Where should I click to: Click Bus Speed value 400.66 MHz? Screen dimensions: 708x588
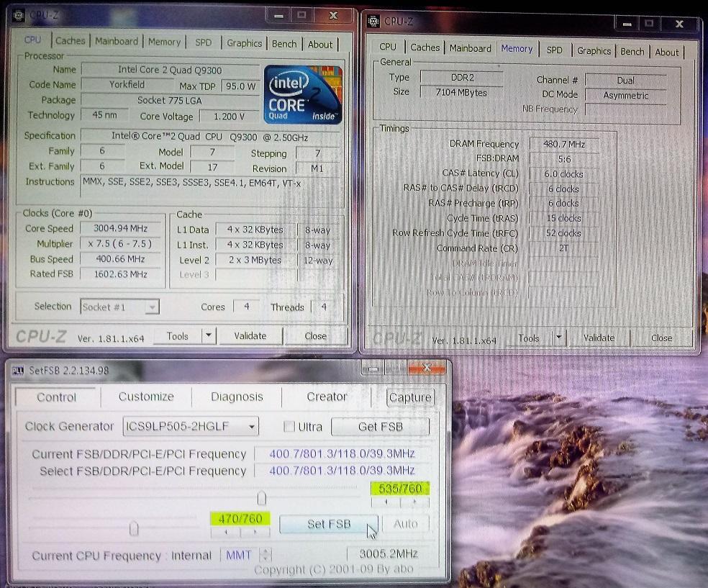tap(120, 259)
